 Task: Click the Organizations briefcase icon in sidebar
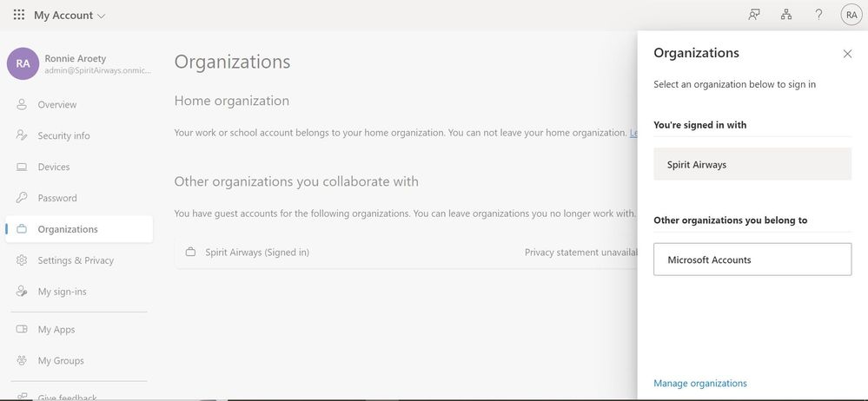(22, 228)
